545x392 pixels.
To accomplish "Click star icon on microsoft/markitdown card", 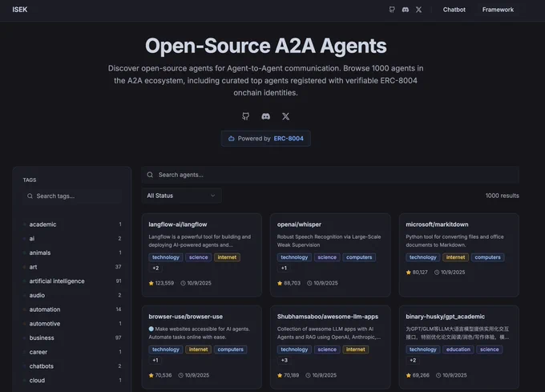I will [x=409, y=273].
